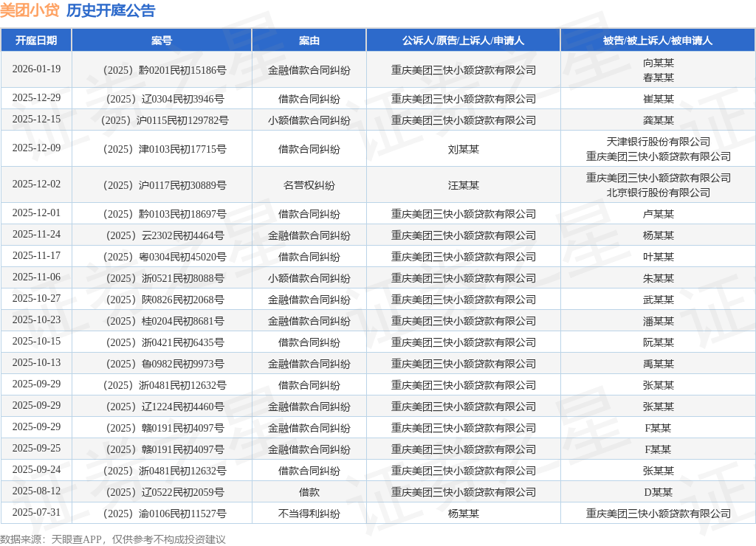Click case number (2025)渝0106民初11527号
Screen dimensions: 756x546
165,514
